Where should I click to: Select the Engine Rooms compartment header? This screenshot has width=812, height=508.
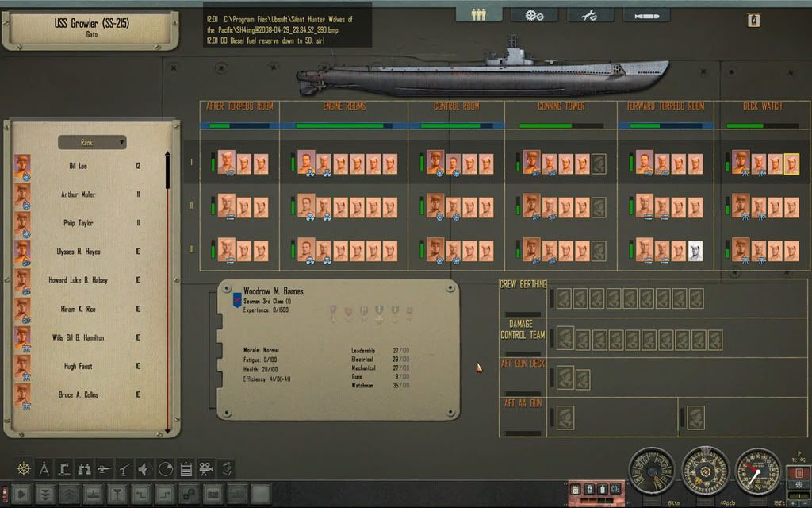[x=344, y=106]
